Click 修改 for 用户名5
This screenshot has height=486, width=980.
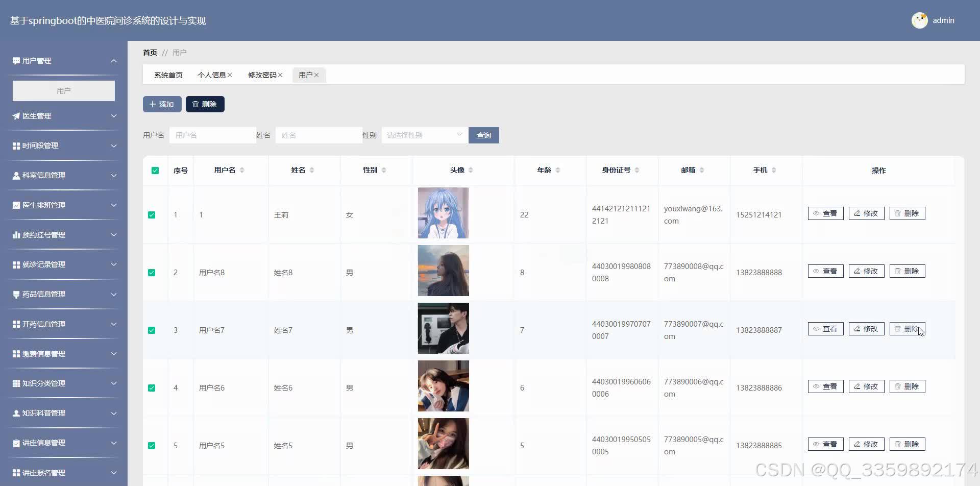click(x=866, y=444)
